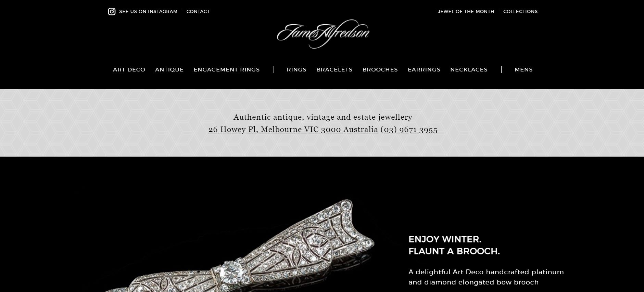The height and width of the screenshot is (292, 644).
Task: Open the Contact page
Action: (x=198, y=12)
